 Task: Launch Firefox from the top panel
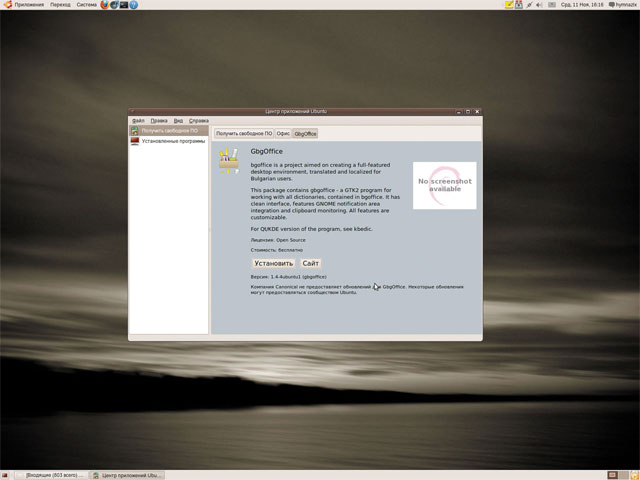tap(104, 5)
